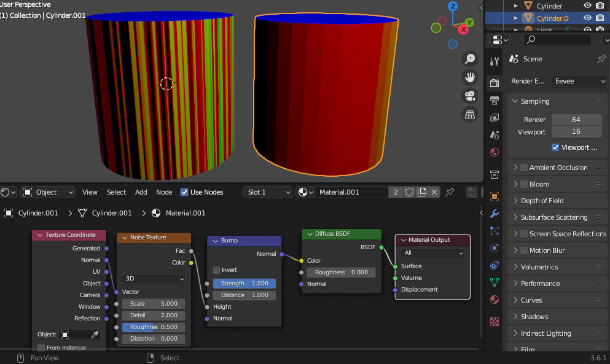
Task: Open the View Layer properties tab
Action: coord(495,117)
